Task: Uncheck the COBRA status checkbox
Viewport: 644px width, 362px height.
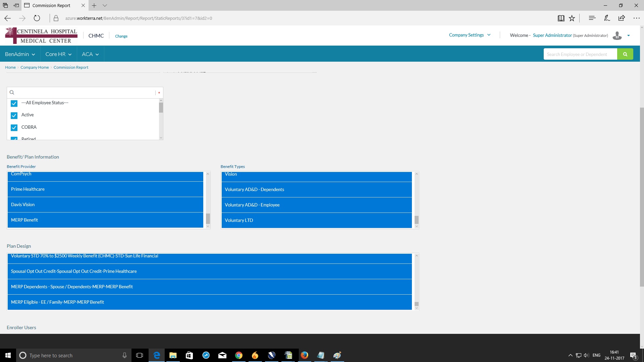Action: tap(14, 128)
